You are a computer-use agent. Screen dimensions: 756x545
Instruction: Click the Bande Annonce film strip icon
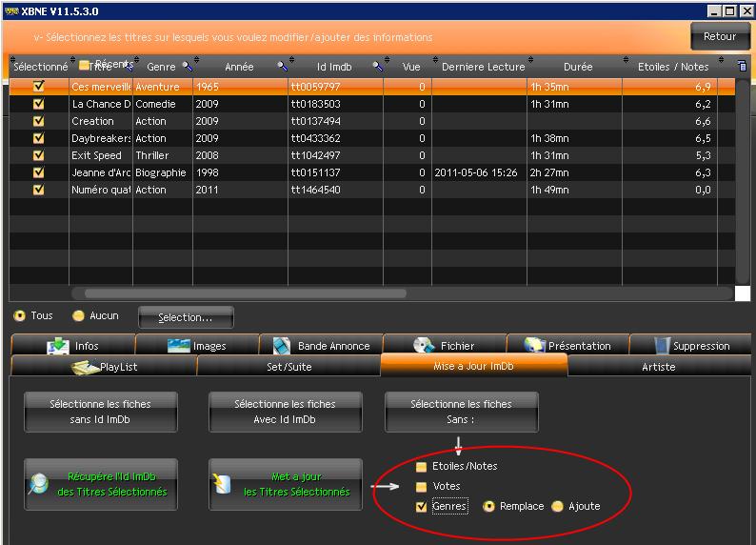(282, 346)
